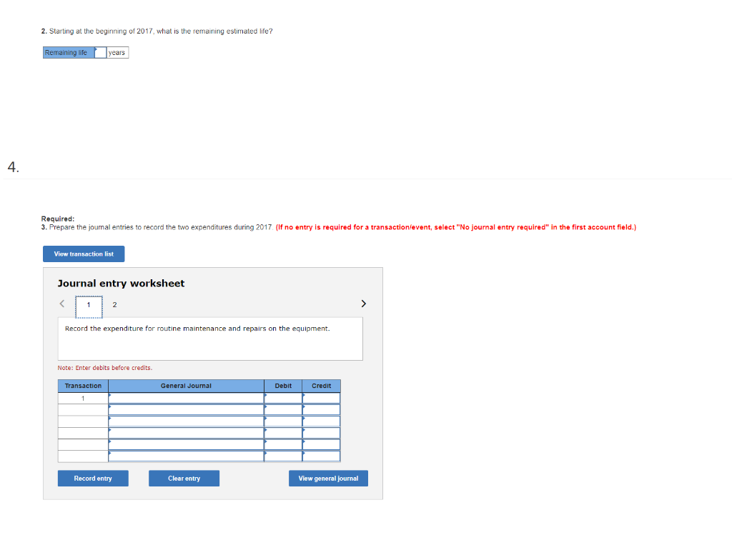
Task: Click the left navigation chevron in journal worksheet
Action: [x=61, y=304]
